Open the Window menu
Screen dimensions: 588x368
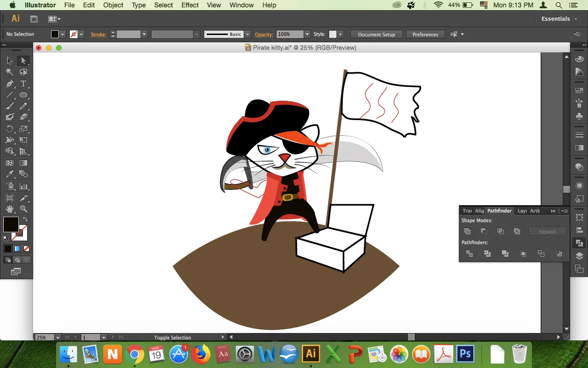(x=242, y=5)
